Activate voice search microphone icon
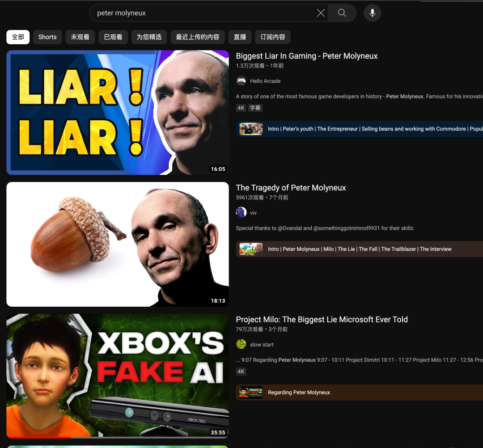 (x=372, y=13)
